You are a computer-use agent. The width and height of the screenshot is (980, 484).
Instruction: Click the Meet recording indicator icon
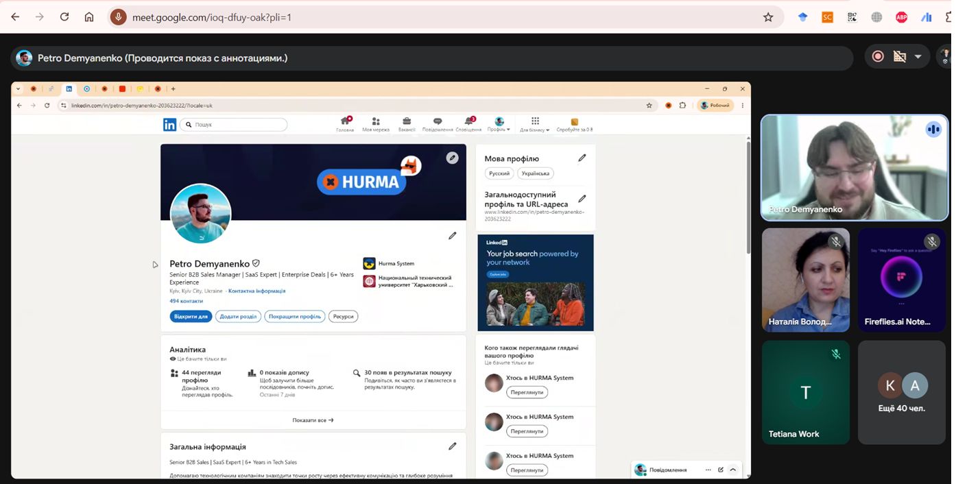(x=878, y=57)
